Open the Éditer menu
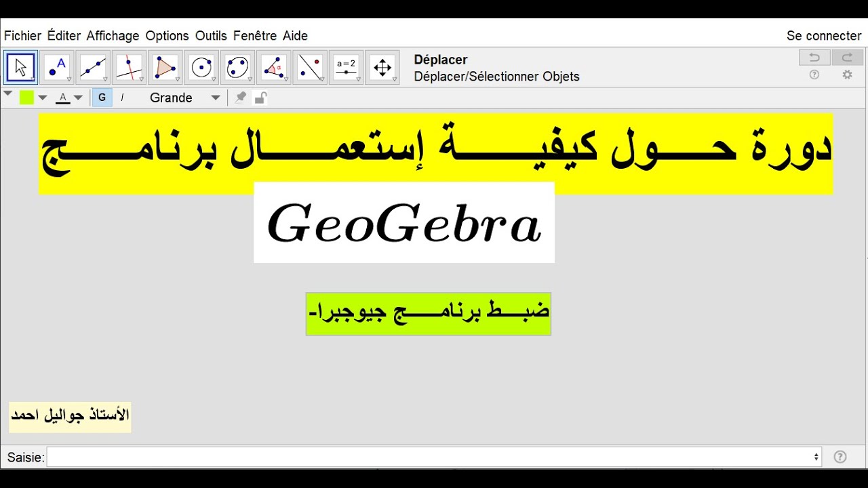 [x=64, y=36]
